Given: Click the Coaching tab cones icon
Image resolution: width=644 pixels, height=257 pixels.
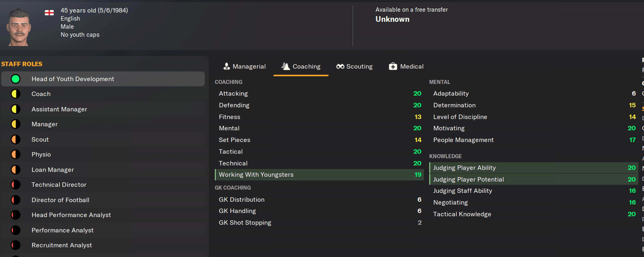Looking at the screenshot, I should [286, 66].
